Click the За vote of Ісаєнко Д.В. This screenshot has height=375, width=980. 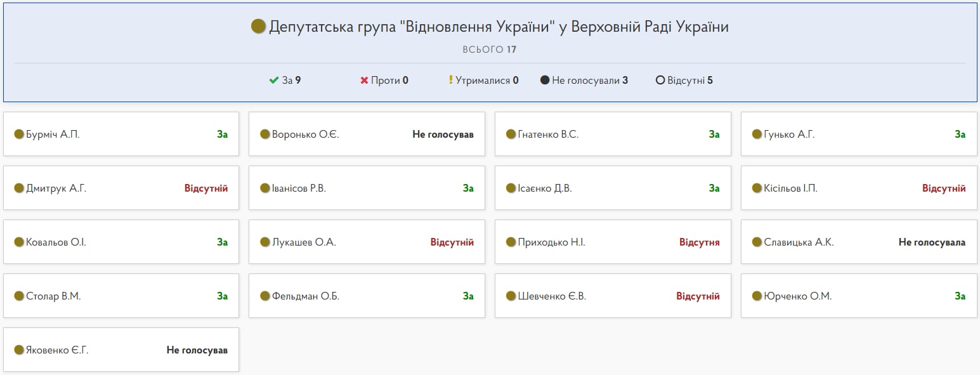click(x=714, y=188)
